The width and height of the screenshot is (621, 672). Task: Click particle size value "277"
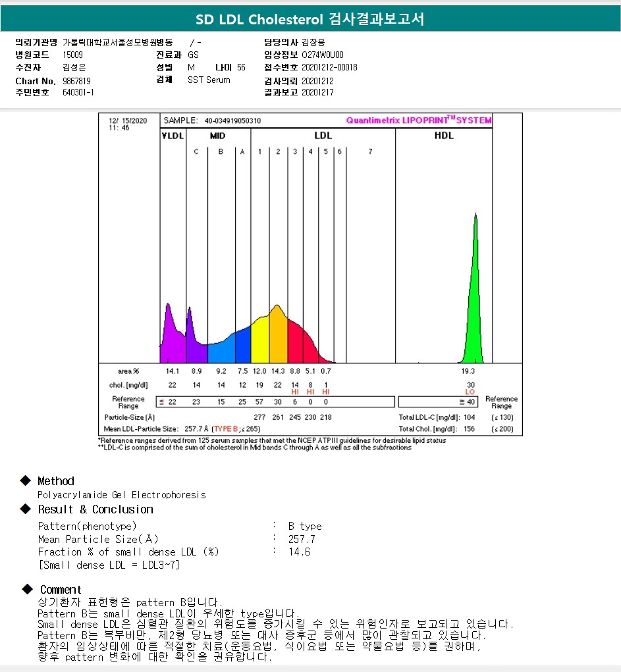259,417
